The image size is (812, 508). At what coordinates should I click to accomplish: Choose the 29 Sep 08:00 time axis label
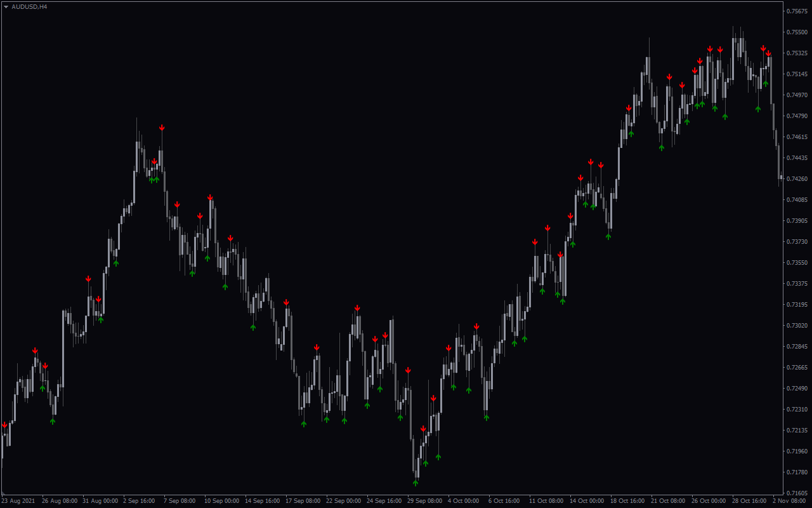tap(425, 500)
